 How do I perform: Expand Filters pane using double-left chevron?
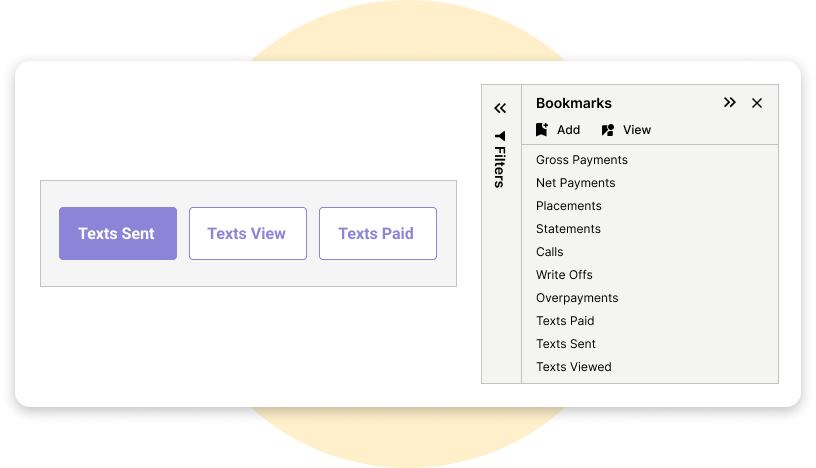tap(500, 108)
